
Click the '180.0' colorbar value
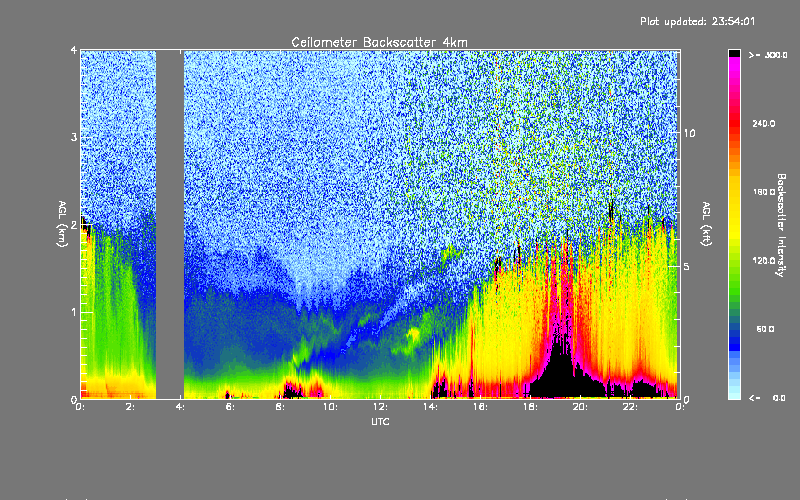pyautogui.click(x=764, y=192)
